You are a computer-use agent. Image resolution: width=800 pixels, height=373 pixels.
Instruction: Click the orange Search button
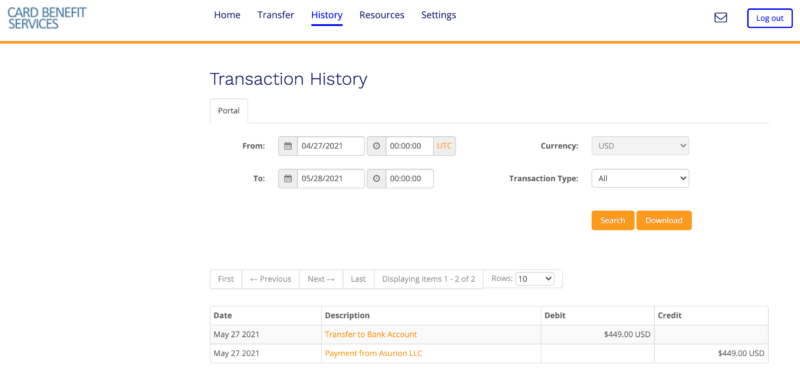click(x=613, y=220)
